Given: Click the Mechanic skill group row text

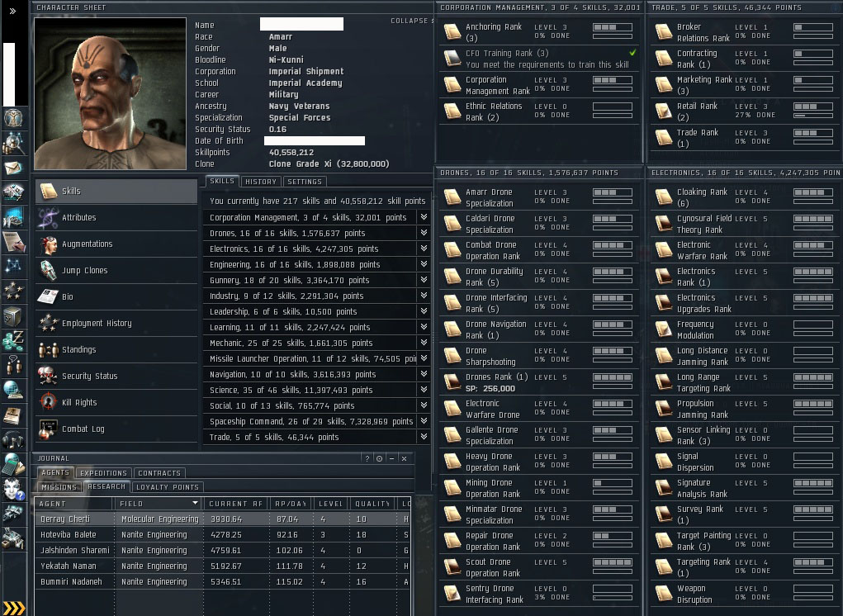Looking at the screenshot, I should click(291, 343).
